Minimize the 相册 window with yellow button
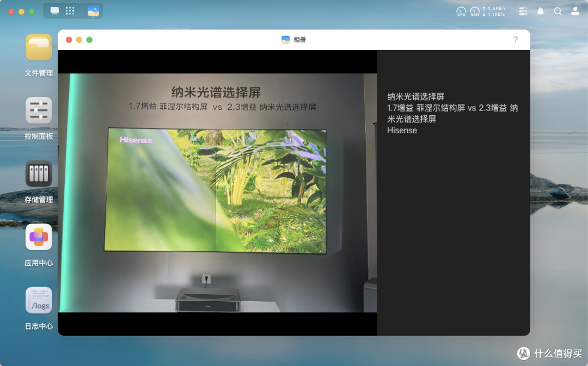The width and height of the screenshot is (588, 366). (79, 40)
